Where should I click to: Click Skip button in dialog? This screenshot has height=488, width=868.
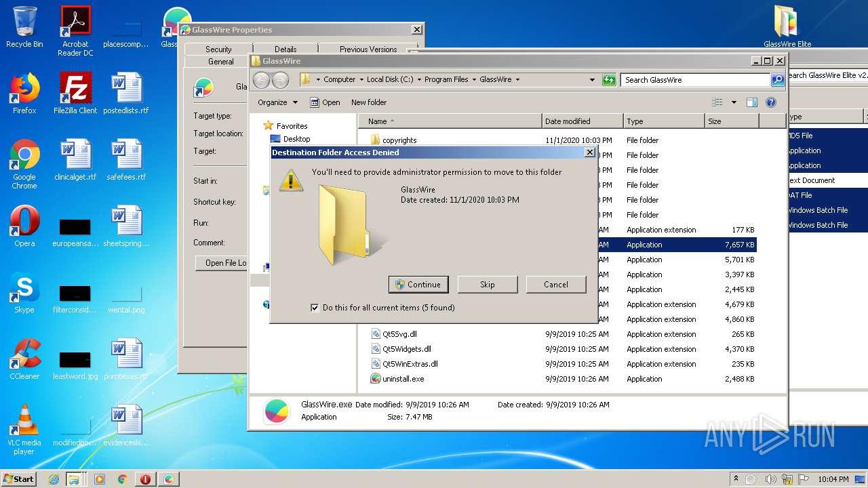pos(488,285)
